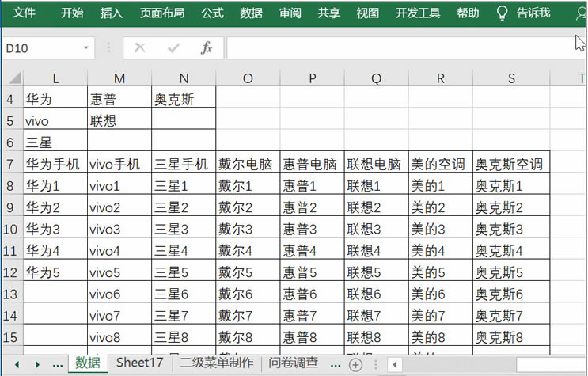Switch to the 开始 ribbon tab
Image resolution: width=588 pixels, height=376 pixels.
coord(72,13)
